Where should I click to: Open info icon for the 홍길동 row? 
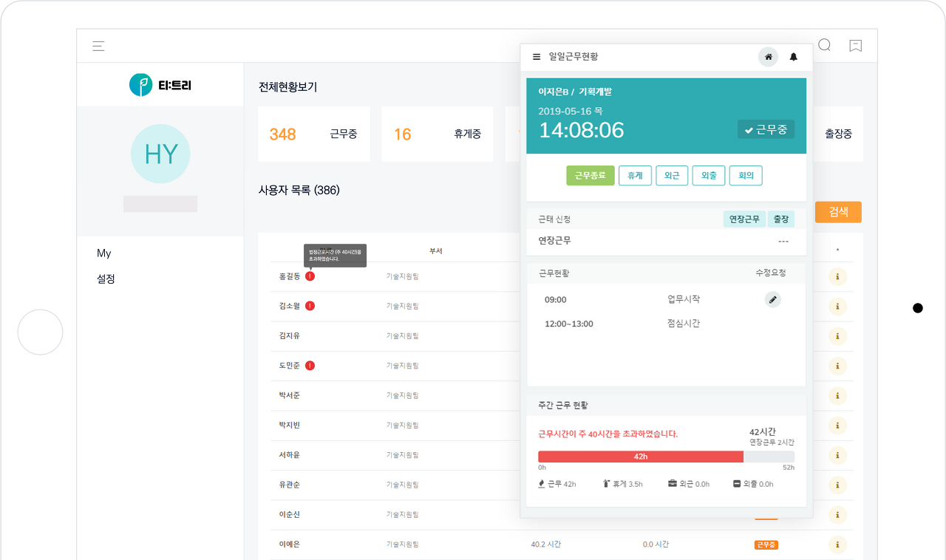(837, 277)
